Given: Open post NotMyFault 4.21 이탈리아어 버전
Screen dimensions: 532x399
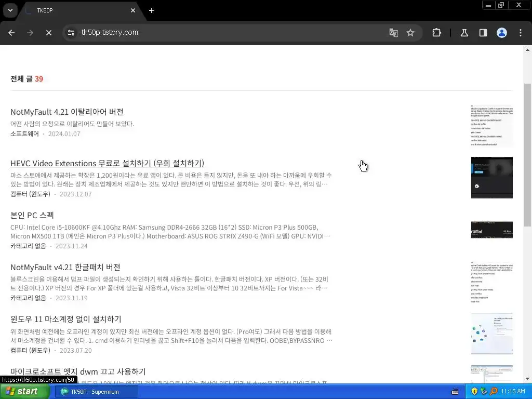Looking at the screenshot, I should pyautogui.click(x=67, y=112).
